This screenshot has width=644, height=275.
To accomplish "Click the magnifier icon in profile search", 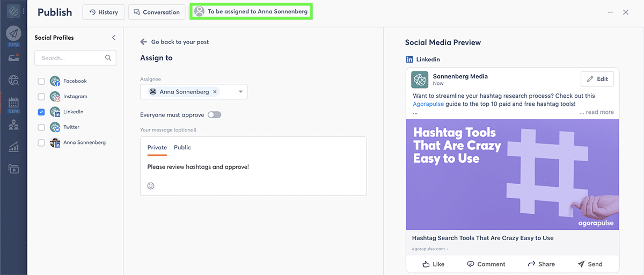I will click(108, 58).
